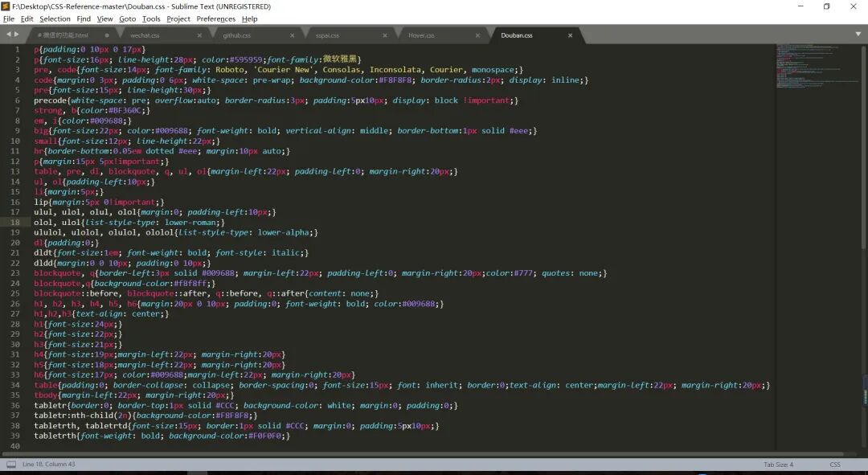Open the Selection menu
The image size is (868, 475).
[x=55, y=18]
